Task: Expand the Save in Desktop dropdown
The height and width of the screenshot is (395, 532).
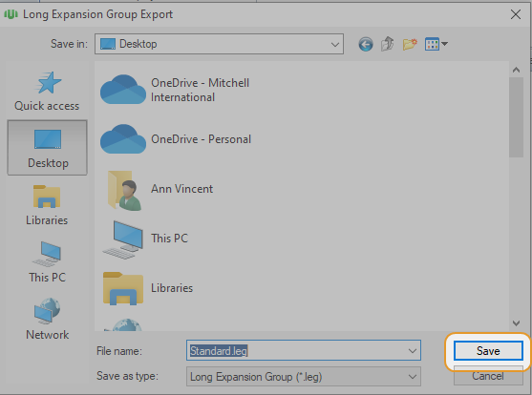Action: (x=219, y=44)
